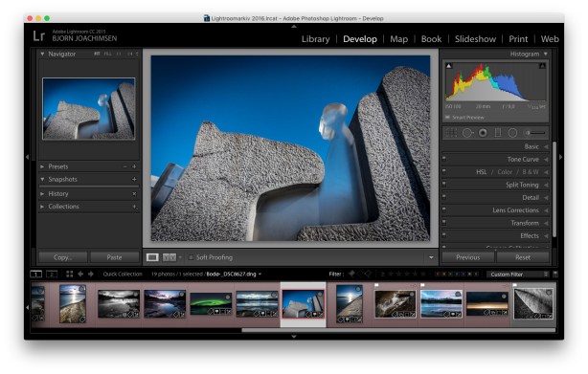Select the Crop Overlay tool
The height and width of the screenshot is (374, 588).
tap(451, 133)
